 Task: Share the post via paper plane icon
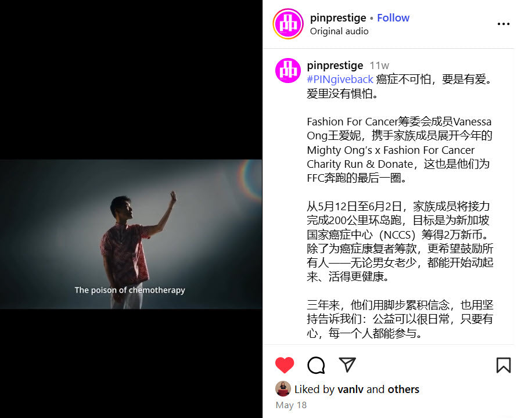coord(347,365)
